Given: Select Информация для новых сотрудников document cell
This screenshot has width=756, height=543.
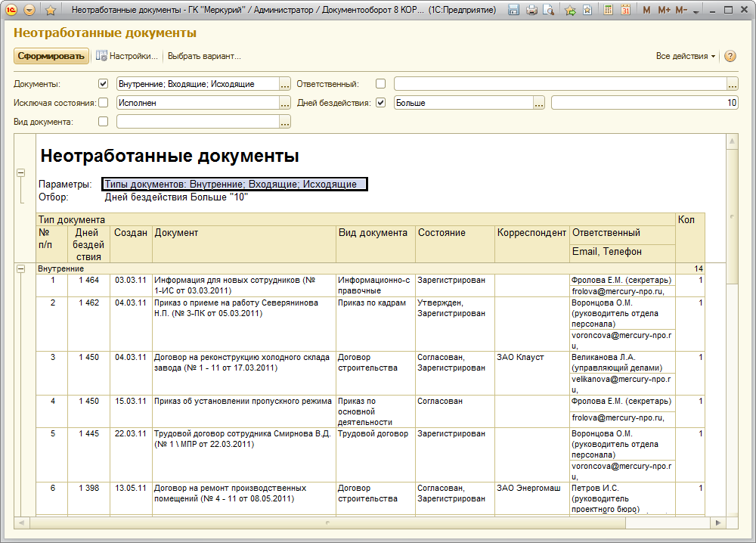Looking at the screenshot, I should tap(244, 285).
